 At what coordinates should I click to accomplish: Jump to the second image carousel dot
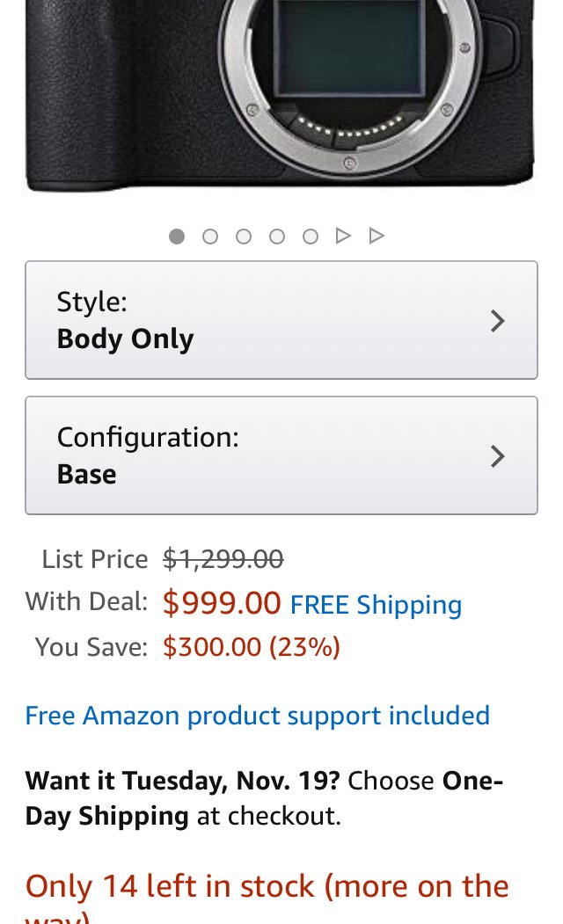210,236
